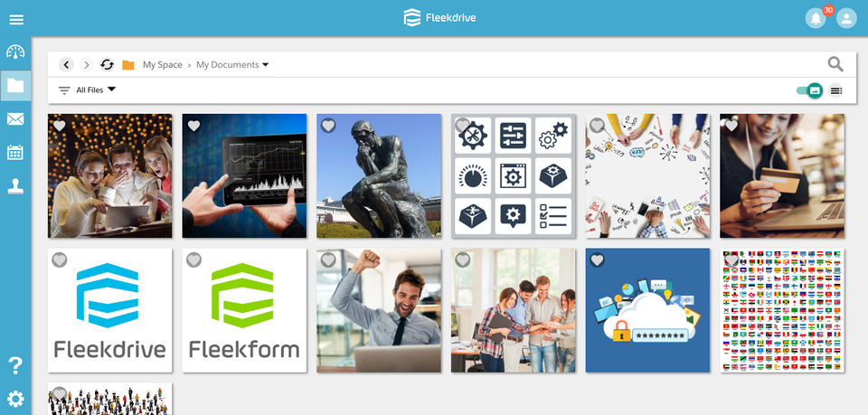Open the user profile avatar icon

coord(846,18)
